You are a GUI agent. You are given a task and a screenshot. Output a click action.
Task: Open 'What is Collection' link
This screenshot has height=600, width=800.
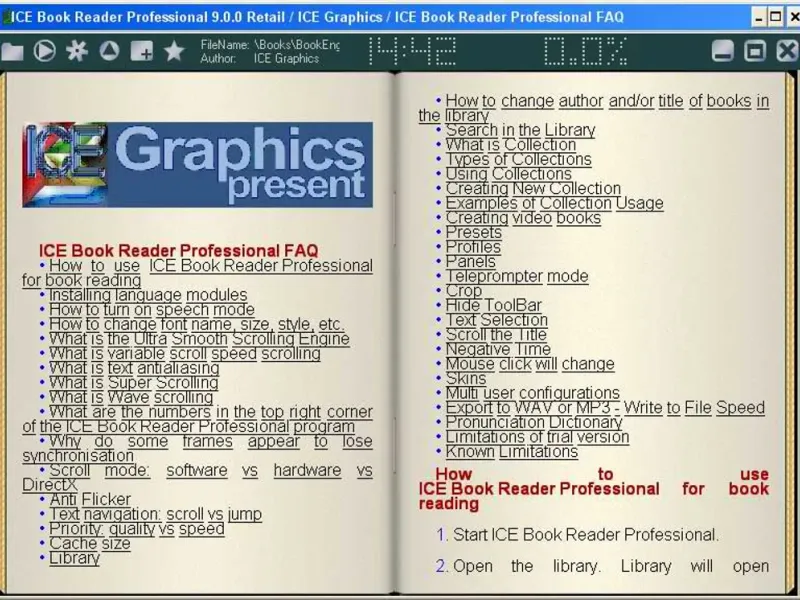[x=511, y=144]
